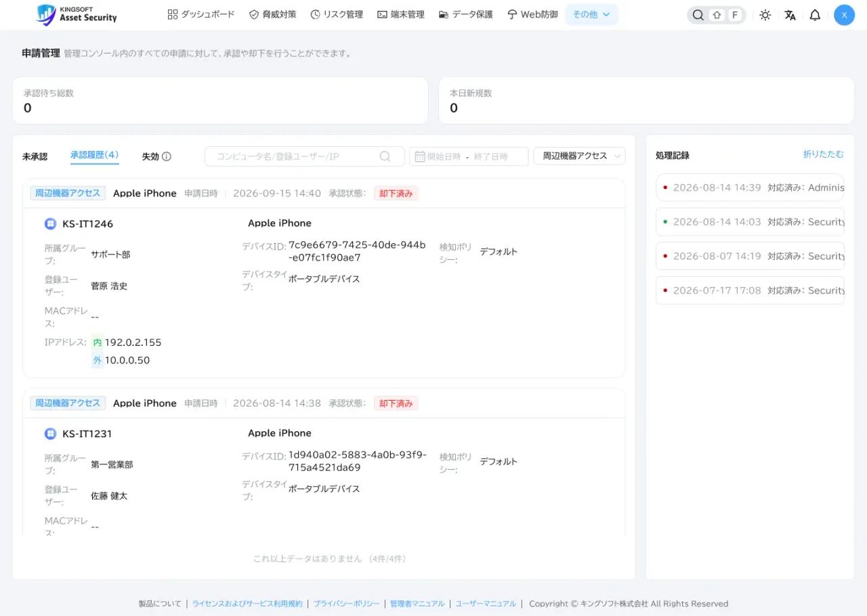This screenshot has height=616, width=867.
Task: Open the notifications bell
Action: pos(816,15)
